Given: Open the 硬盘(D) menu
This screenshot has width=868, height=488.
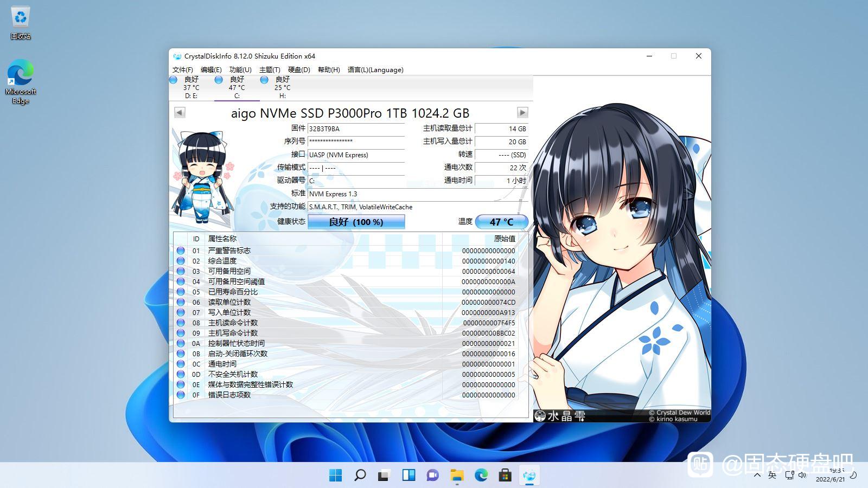Looking at the screenshot, I should pos(299,69).
